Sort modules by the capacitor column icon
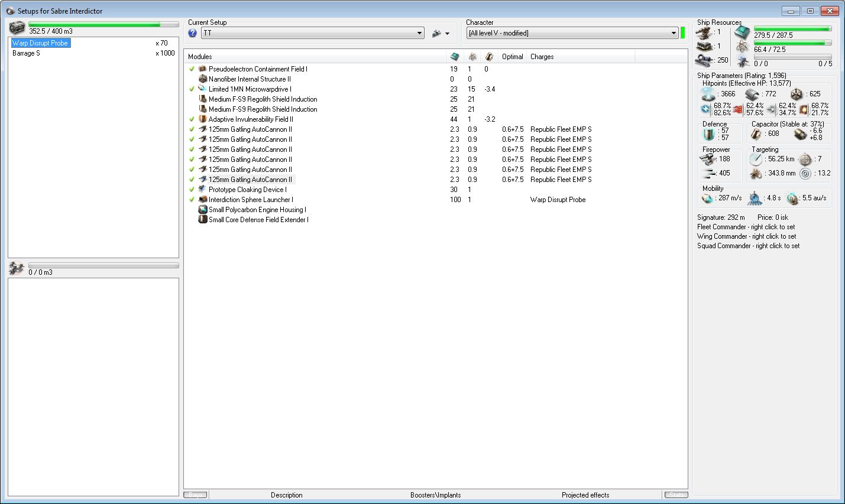The height and width of the screenshot is (504, 845). point(489,57)
